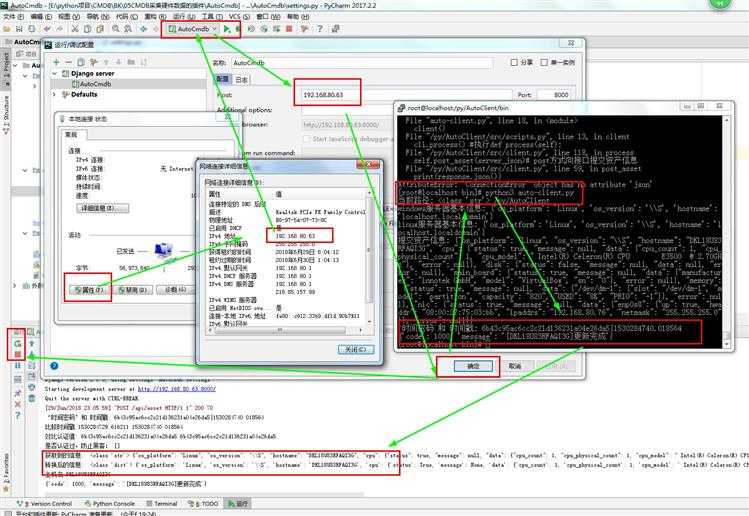Image resolution: width=749 pixels, height=516 pixels.
Task: Toggle the 单一实例 (Single instance) checkbox
Action: (x=544, y=63)
